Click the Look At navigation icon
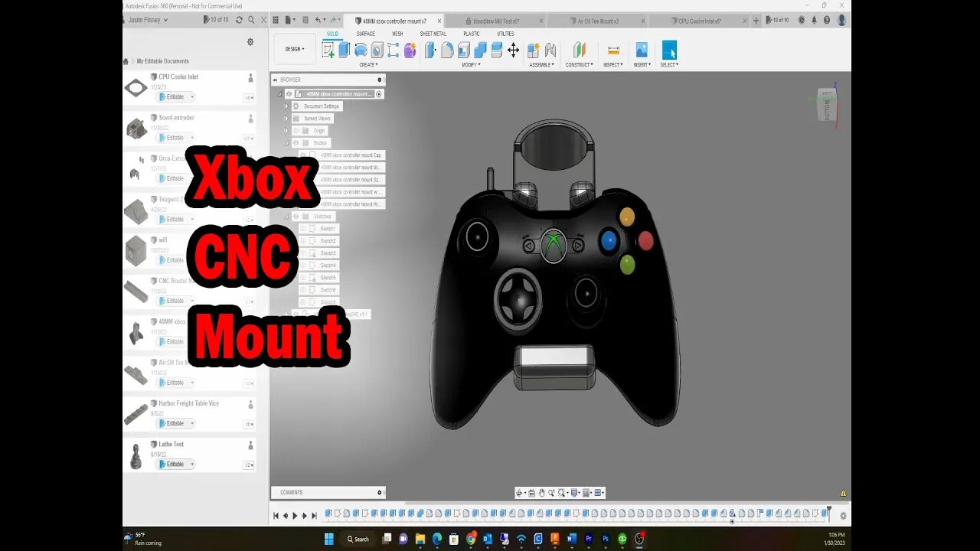The height and width of the screenshot is (551, 980). point(531,493)
